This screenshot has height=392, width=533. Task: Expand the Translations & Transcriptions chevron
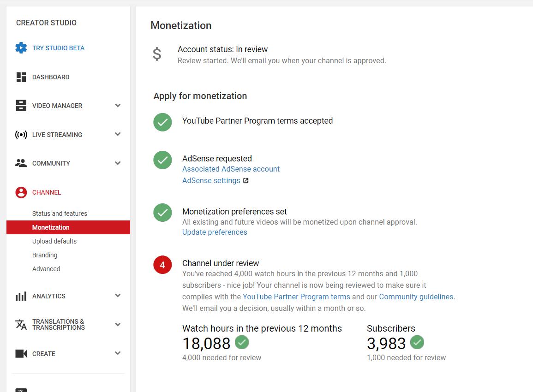pos(118,325)
